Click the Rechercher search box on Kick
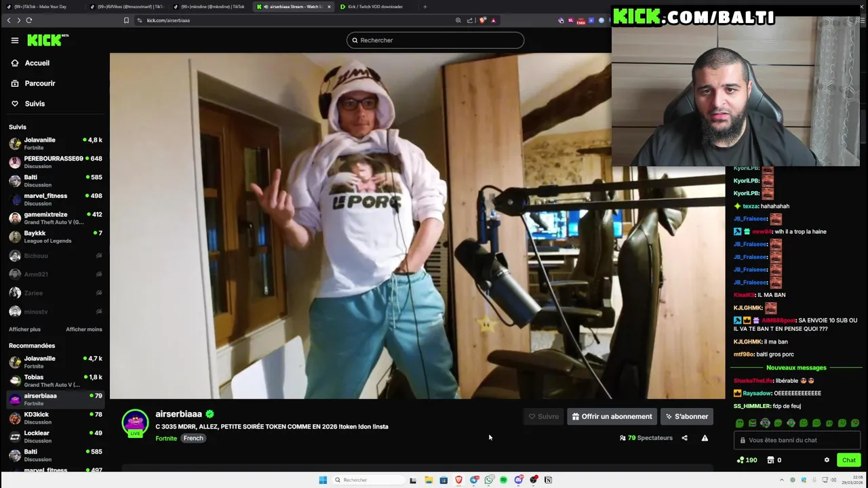Screen dimensions: 868x488 coord(435,40)
